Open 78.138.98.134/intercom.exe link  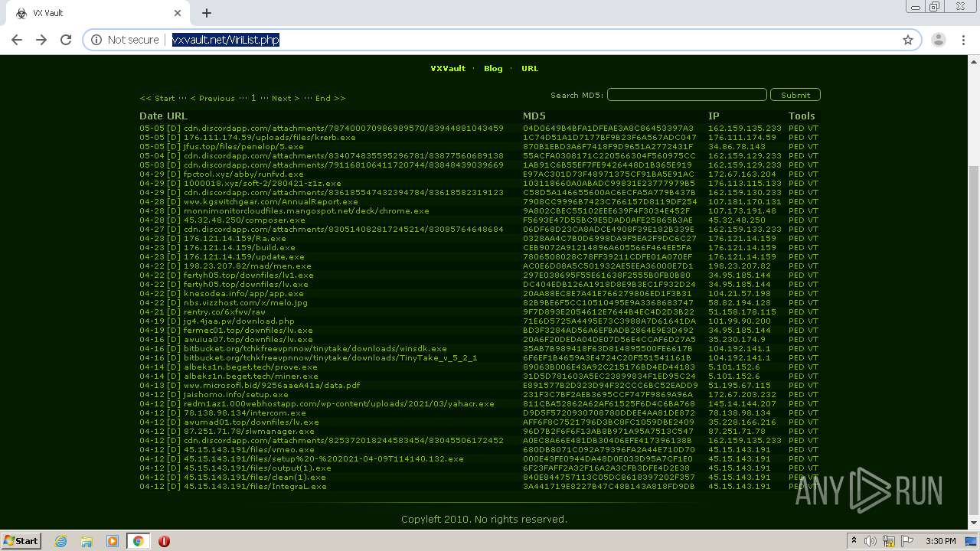click(x=245, y=413)
